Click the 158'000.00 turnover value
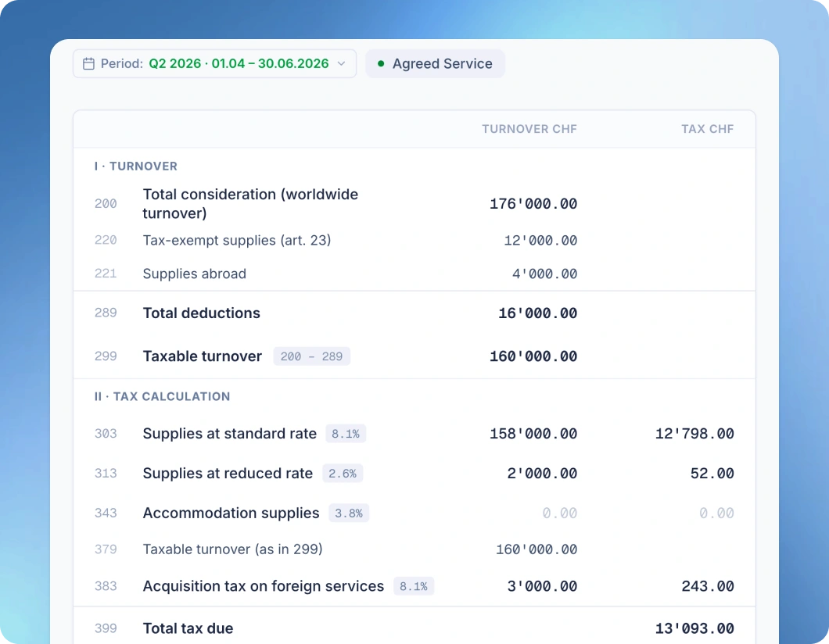This screenshot has height=644, width=829. click(x=533, y=434)
